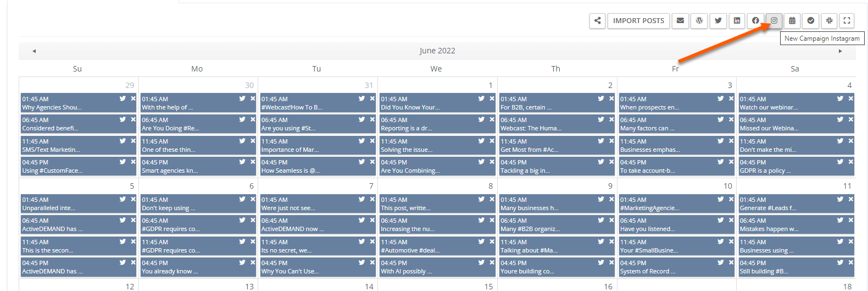This screenshot has height=291, width=868.
Task: Click Twitter icon on '#Automotive #deal...' post
Action: [x=482, y=241]
